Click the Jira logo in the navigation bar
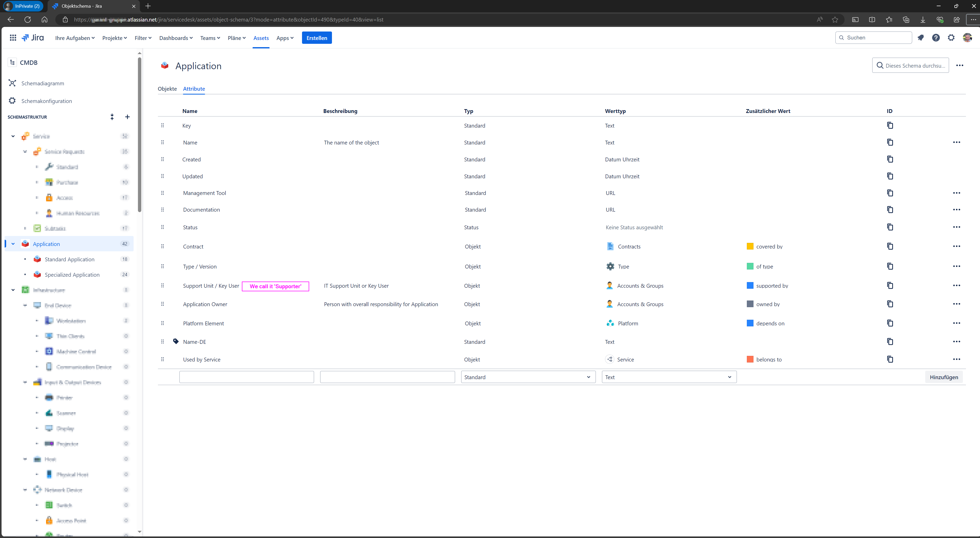 [33, 37]
